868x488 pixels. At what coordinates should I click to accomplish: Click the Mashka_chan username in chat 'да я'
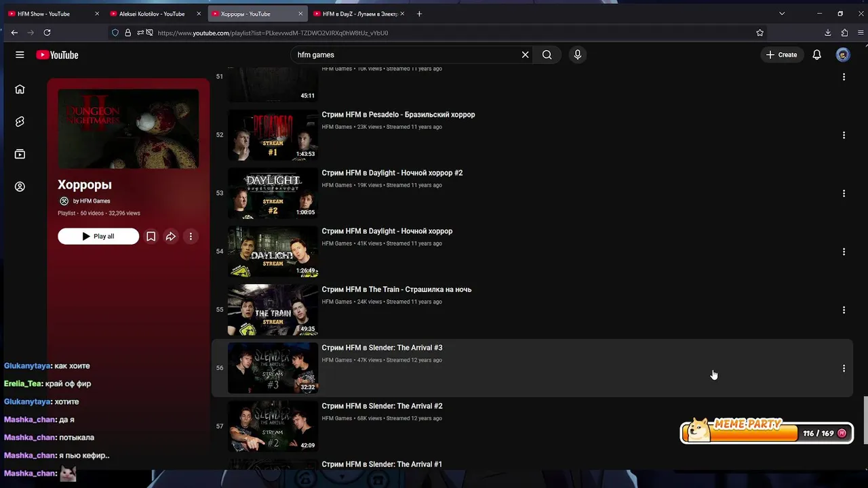[x=30, y=420]
